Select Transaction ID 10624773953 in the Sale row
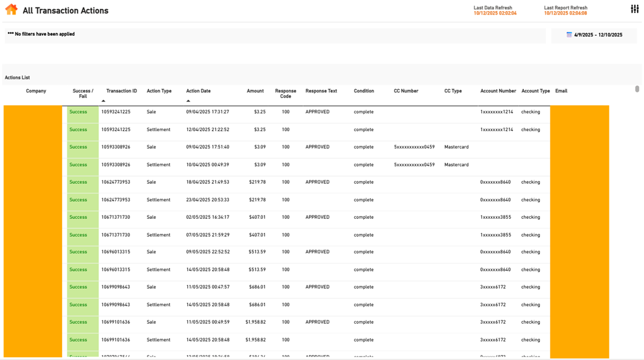The height and width of the screenshot is (360, 644). pyautogui.click(x=116, y=182)
